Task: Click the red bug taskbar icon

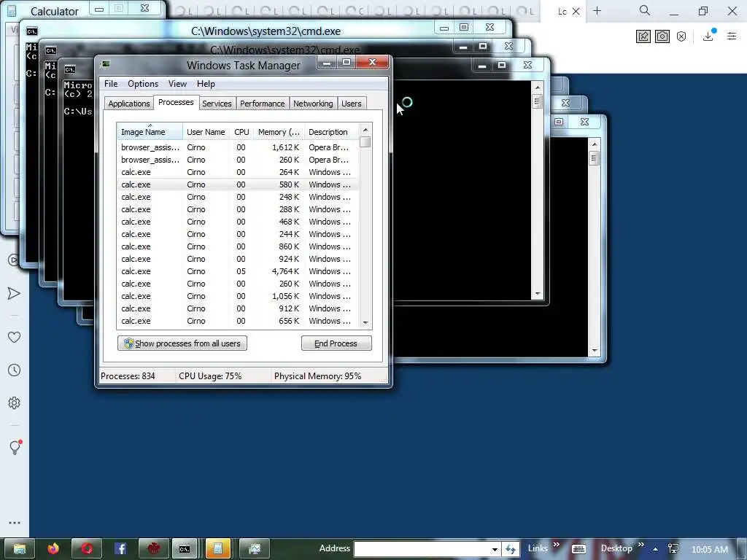Action: point(153,548)
